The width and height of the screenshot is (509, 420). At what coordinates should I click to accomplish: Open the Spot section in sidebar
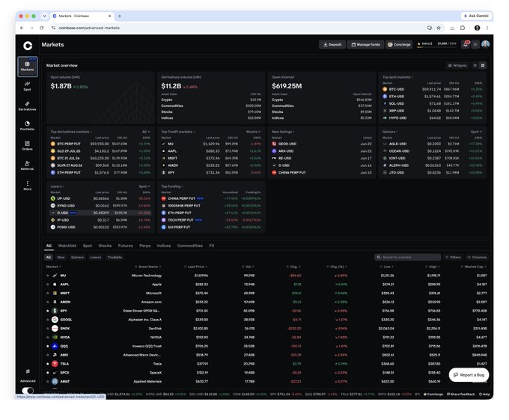pyautogui.click(x=27, y=86)
